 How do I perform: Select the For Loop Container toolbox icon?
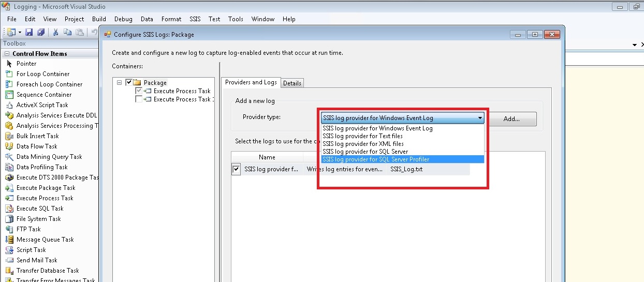(9, 74)
